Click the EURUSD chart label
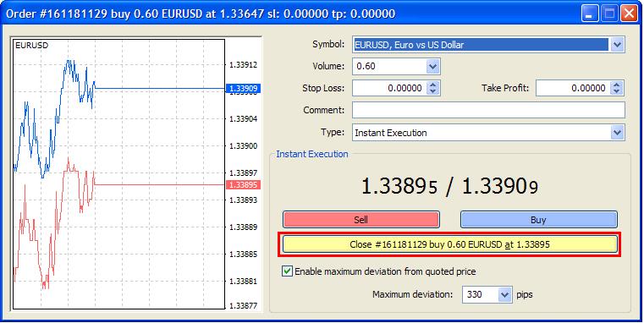644x323 pixels. point(31,46)
